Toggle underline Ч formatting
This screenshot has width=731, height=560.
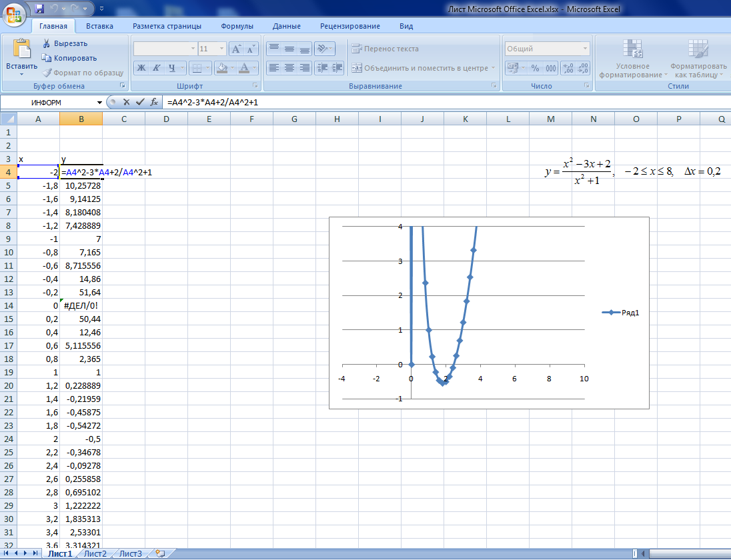[x=172, y=67]
